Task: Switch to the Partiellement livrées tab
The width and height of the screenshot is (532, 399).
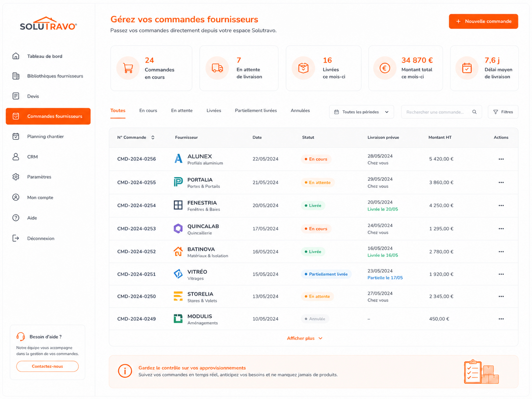Action: tap(256, 111)
